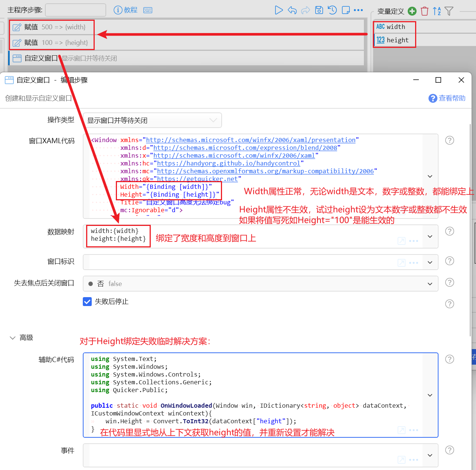The image size is (476, 470).
Task: Toggle the 失败后停止 checkbox
Action: [x=87, y=302]
